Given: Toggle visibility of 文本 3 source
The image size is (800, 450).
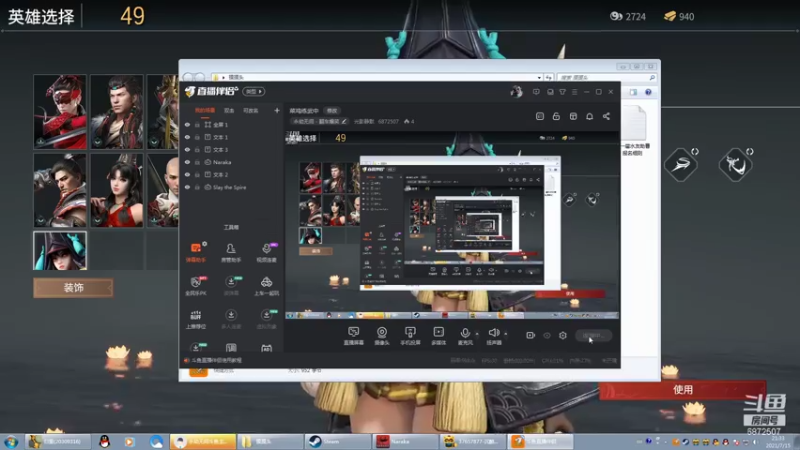Looking at the screenshot, I should [187, 149].
